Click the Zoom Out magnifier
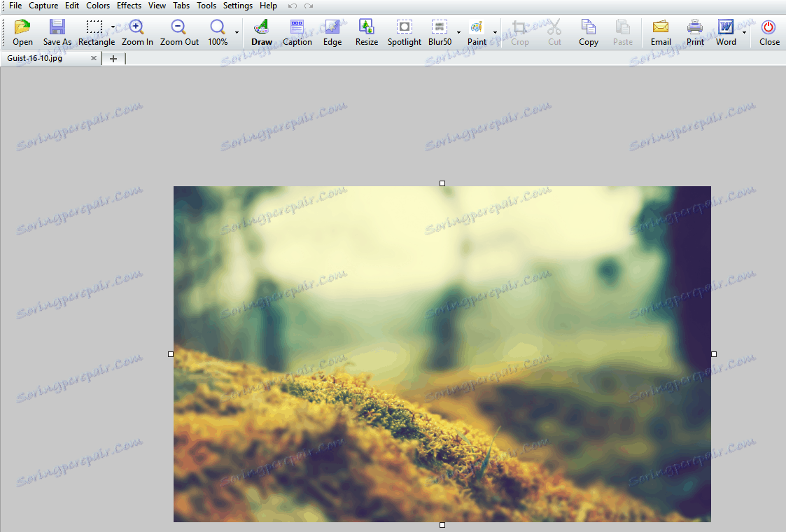Screen dimensions: 786x532 click(179, 33)
